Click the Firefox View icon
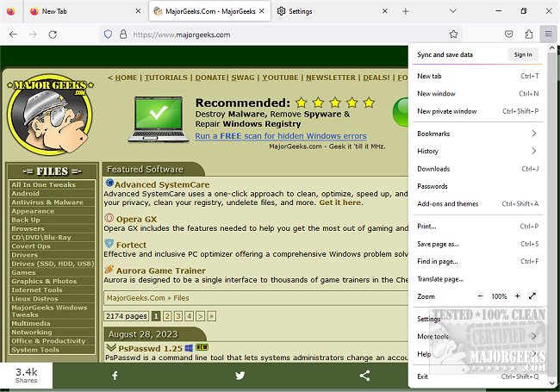Screen dimensions: 560x392 (x=10, y=11)
